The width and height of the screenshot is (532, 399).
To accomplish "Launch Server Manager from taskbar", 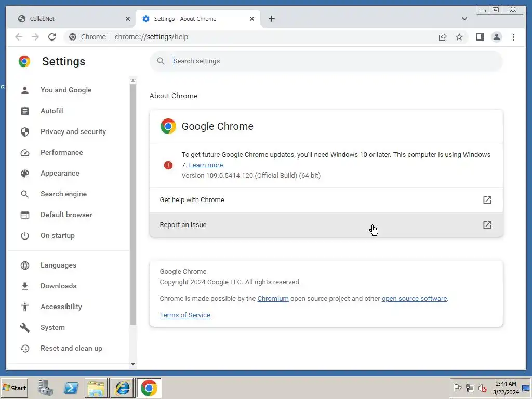I will click(x=46, y=388).
